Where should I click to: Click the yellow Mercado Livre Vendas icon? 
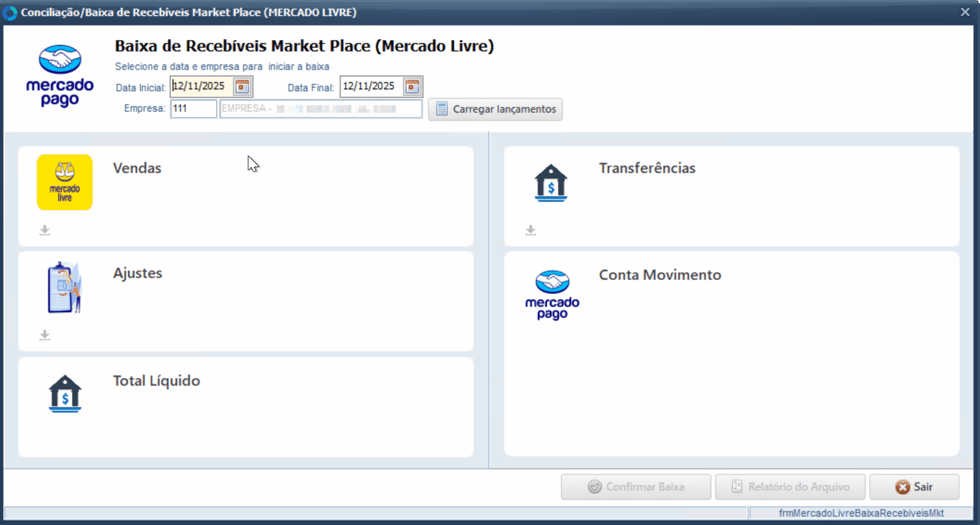point(64,182)
